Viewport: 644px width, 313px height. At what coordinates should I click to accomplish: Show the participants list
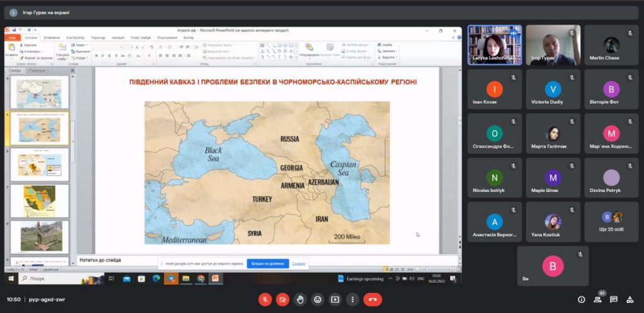(x=597, y=300)
